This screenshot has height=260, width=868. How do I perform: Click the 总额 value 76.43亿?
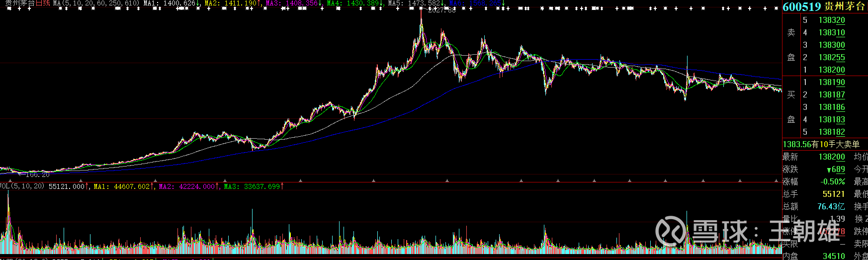(x=831, y=207)
